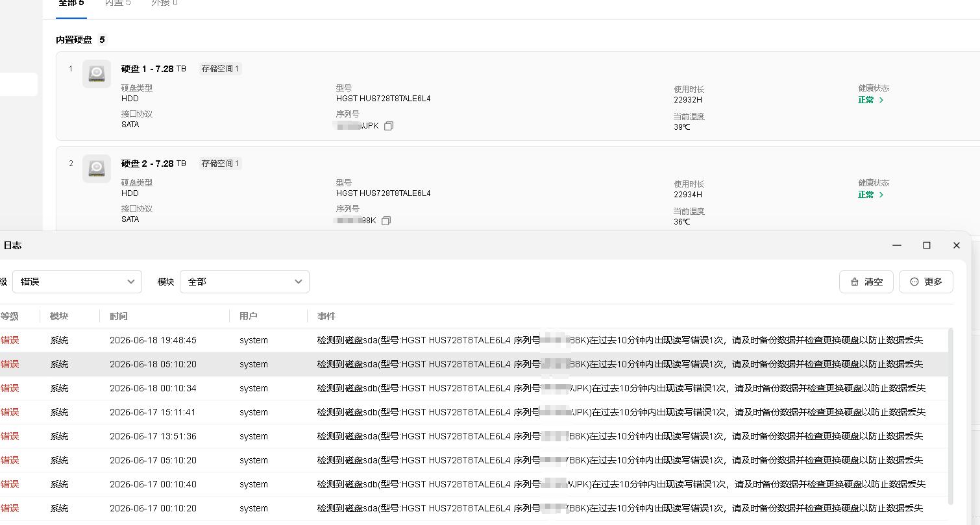The width and height of the screenshot is (980, 525).
Task: Maximize the 日志 window
Action: (x=927, y=245)
